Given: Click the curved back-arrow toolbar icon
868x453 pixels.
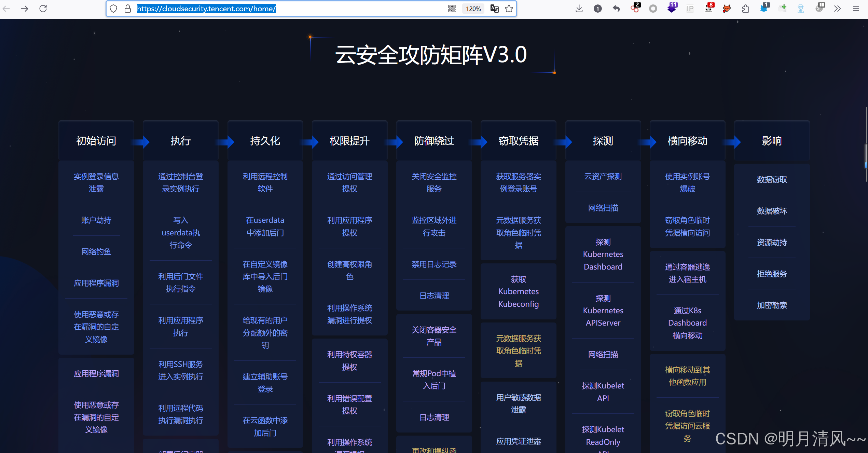Looking at the screenshot, I should [616, 9].
